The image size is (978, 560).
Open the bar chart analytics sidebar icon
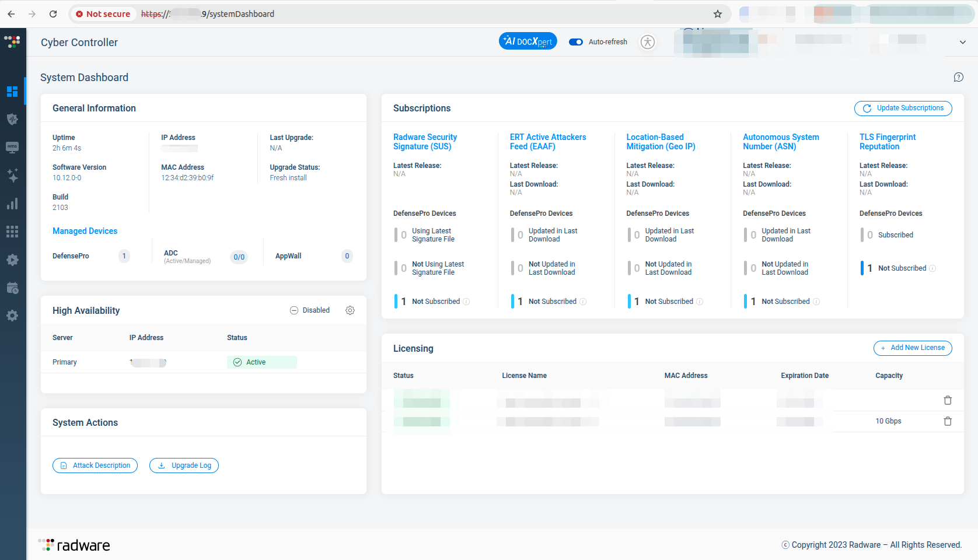[12, 204]
